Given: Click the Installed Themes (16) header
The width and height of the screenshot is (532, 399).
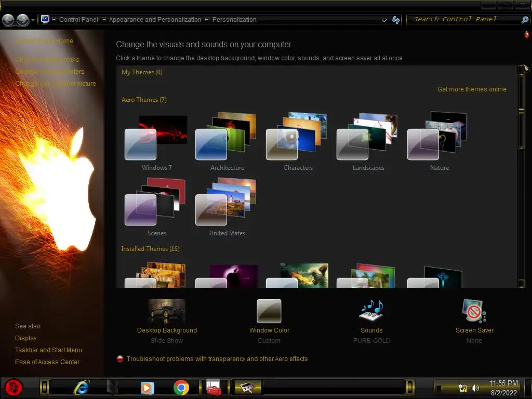Looking at the screenshot, I should pyautogui.click(x=150, y=249).
